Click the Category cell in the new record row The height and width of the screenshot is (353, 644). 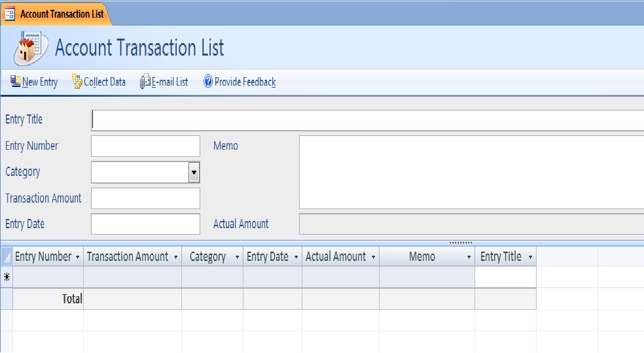pos(212,277)
